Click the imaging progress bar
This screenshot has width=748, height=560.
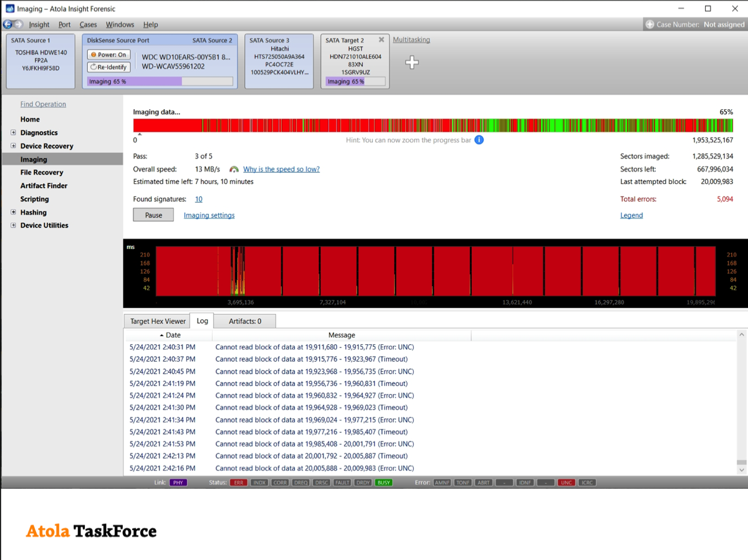[433, 125]
